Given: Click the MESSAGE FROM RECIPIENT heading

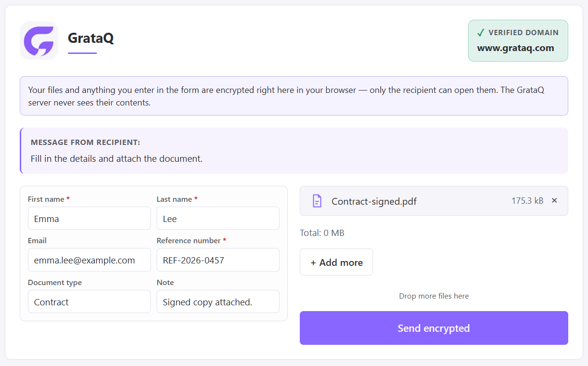Looking at the screenshot, I should pos(85,143).
